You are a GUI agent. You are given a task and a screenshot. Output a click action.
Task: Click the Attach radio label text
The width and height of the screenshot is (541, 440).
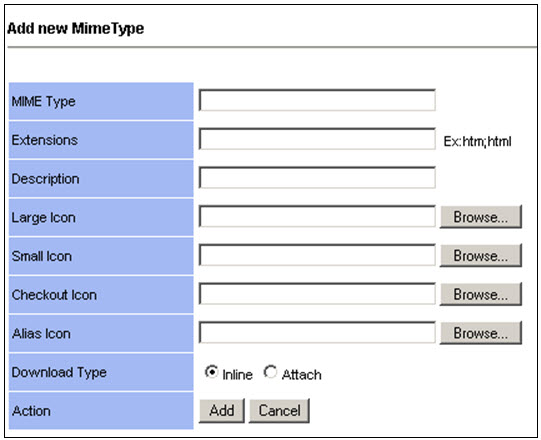(302, 374)
